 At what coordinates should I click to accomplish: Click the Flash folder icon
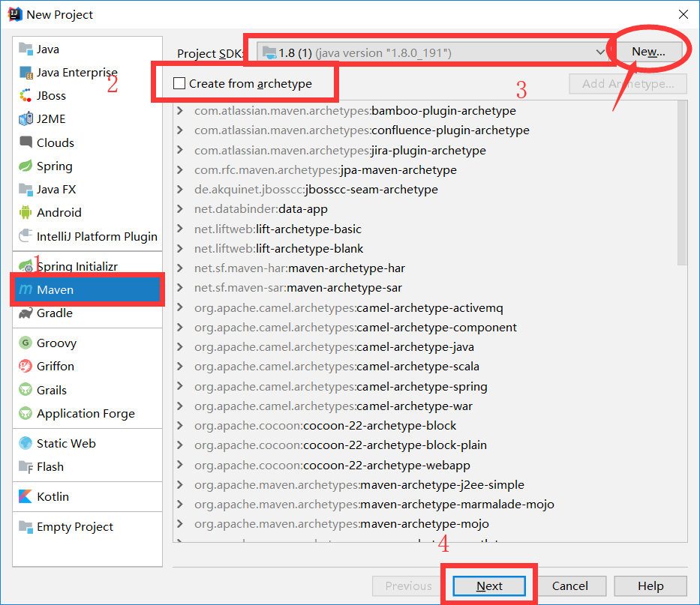(26, 467)
